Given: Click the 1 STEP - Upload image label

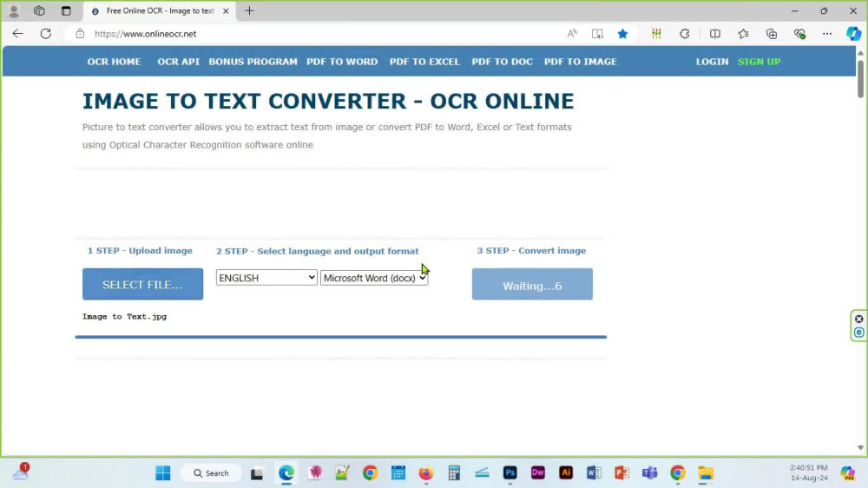Looking at the screenshot, I should point(140,251).
